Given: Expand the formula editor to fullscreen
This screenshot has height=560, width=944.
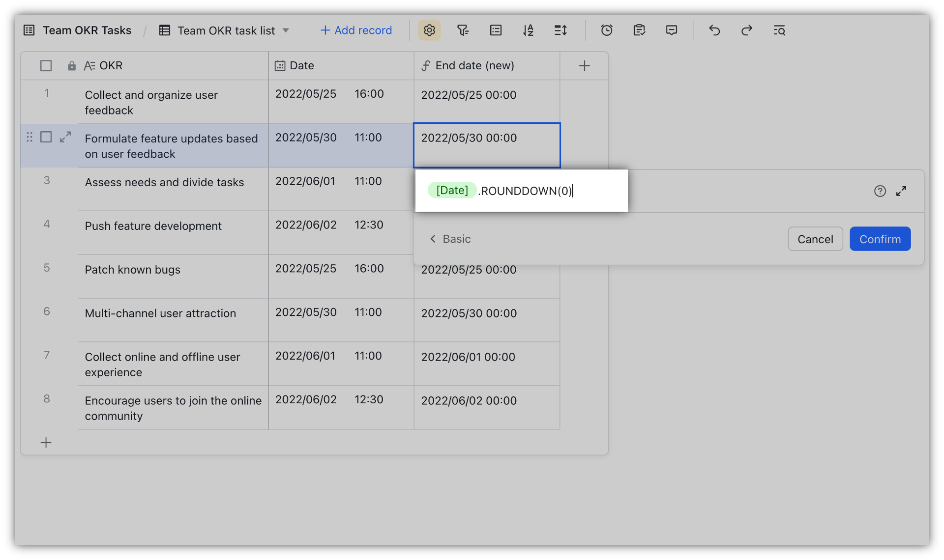Looking at the screenshot, I should pos(901,191).
